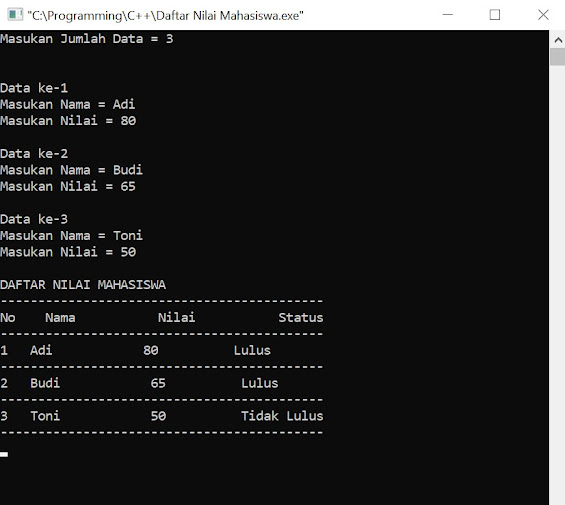This screenshot has width=565, height=505.
Task: Click the window title path text
Action: (165, 16)
